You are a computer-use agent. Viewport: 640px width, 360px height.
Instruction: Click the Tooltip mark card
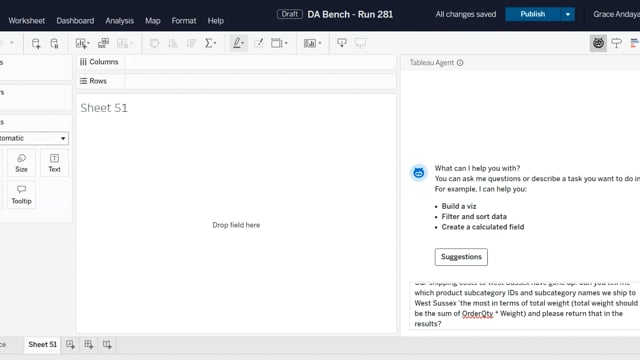(22, 195)
